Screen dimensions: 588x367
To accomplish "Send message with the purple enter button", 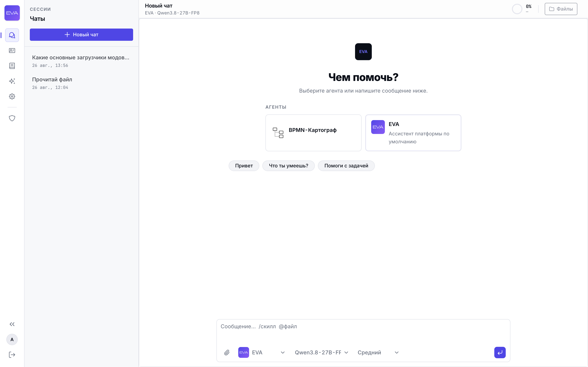I will [x=500, y=353].
